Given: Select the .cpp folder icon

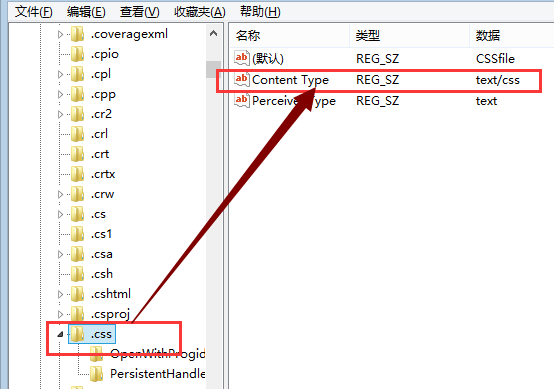Looking at the screenshot, I should coord(77,94).
